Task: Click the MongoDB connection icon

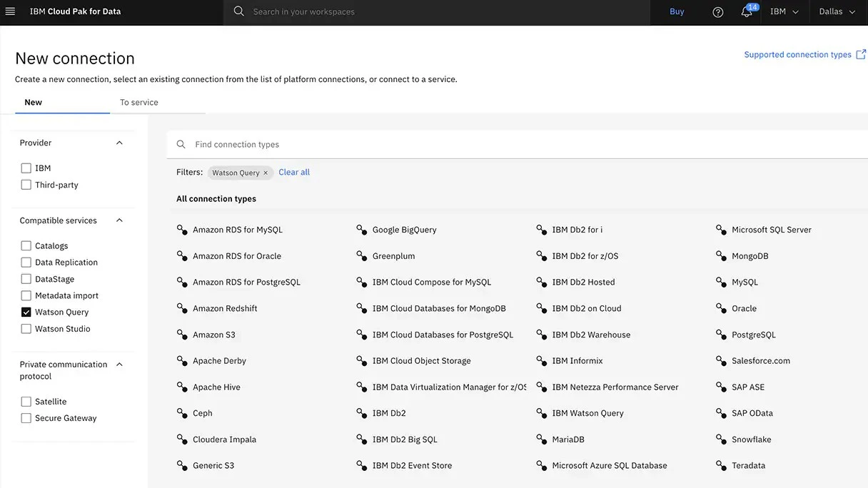Action: pos(721,256)
